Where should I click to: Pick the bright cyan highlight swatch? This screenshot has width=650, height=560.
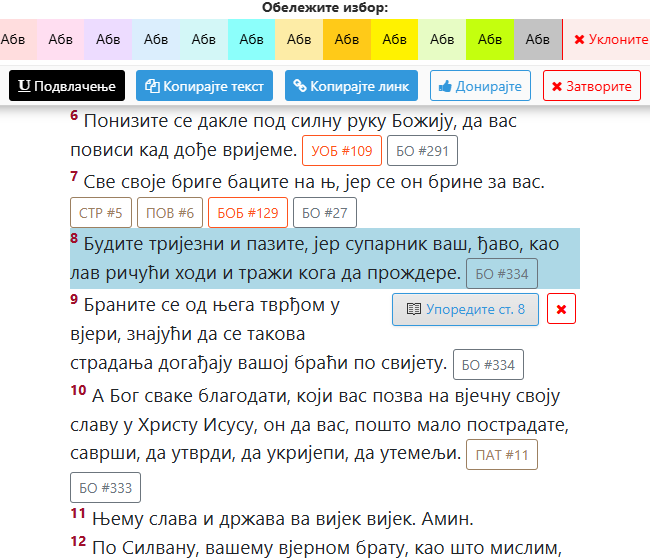[x=251, y=39]
